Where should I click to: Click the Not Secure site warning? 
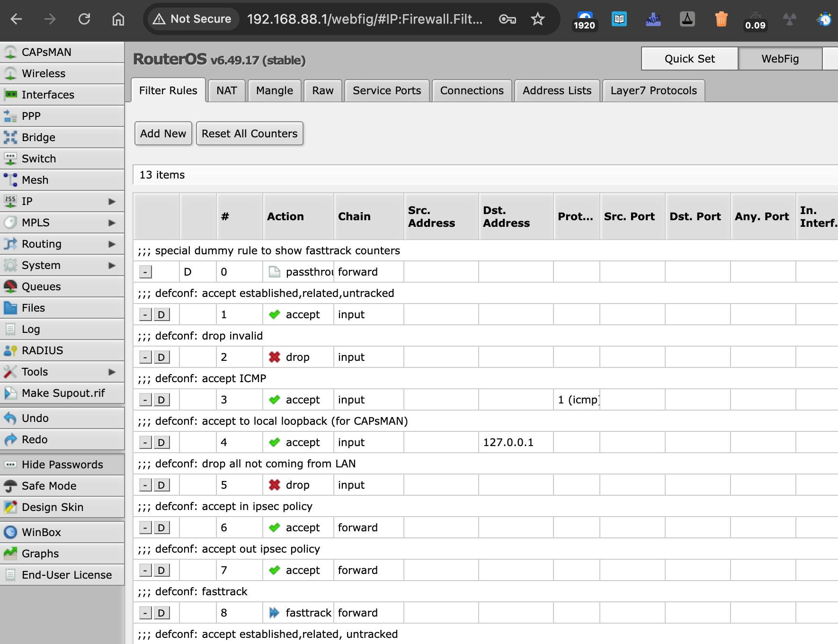pyautogui.click(x=193, y=19)
